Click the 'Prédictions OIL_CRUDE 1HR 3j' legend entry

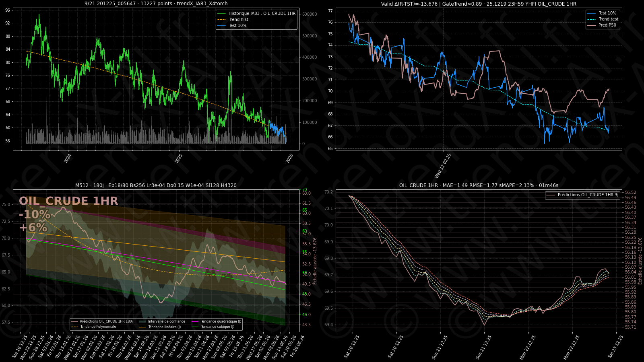588,195
